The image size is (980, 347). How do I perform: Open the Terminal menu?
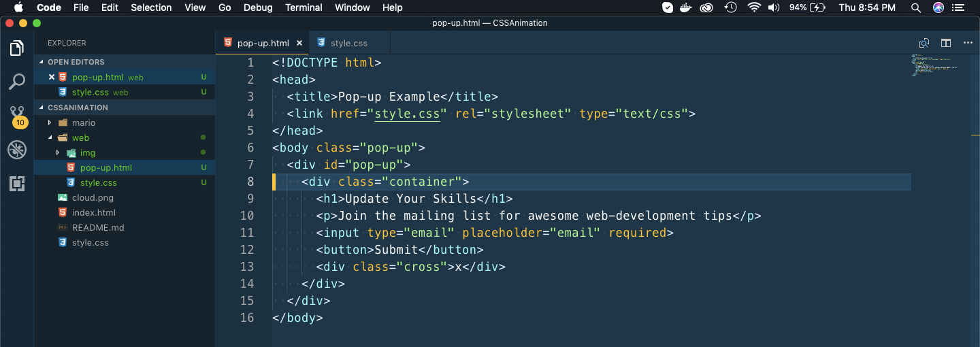coord(304,7)
